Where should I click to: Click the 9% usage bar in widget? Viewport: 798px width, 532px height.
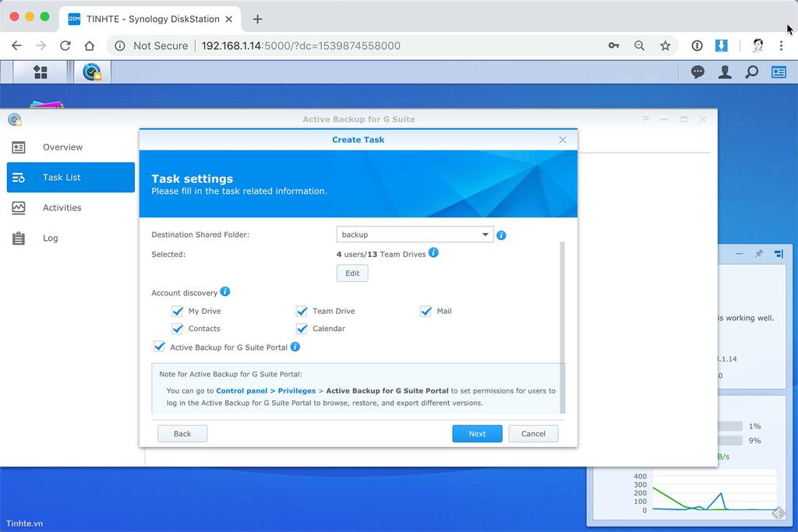click(x=730, y=440)
